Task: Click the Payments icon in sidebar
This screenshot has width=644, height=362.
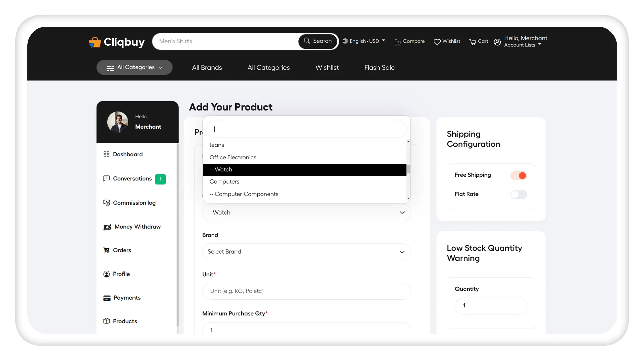Action: (107, 297)
